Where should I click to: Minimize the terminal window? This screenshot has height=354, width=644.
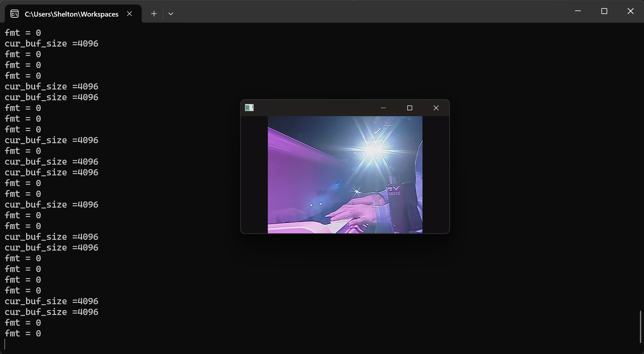(578, 11)
